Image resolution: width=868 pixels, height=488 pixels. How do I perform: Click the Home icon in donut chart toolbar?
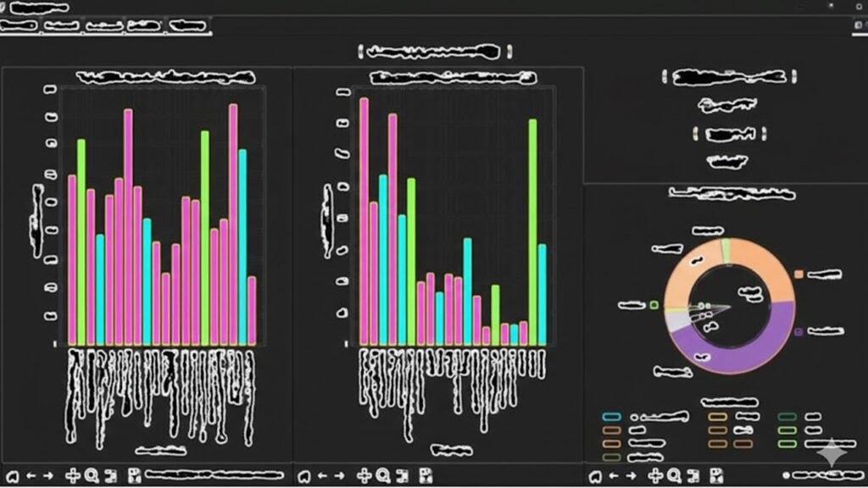pyautogui.click(x=595, y=476)
